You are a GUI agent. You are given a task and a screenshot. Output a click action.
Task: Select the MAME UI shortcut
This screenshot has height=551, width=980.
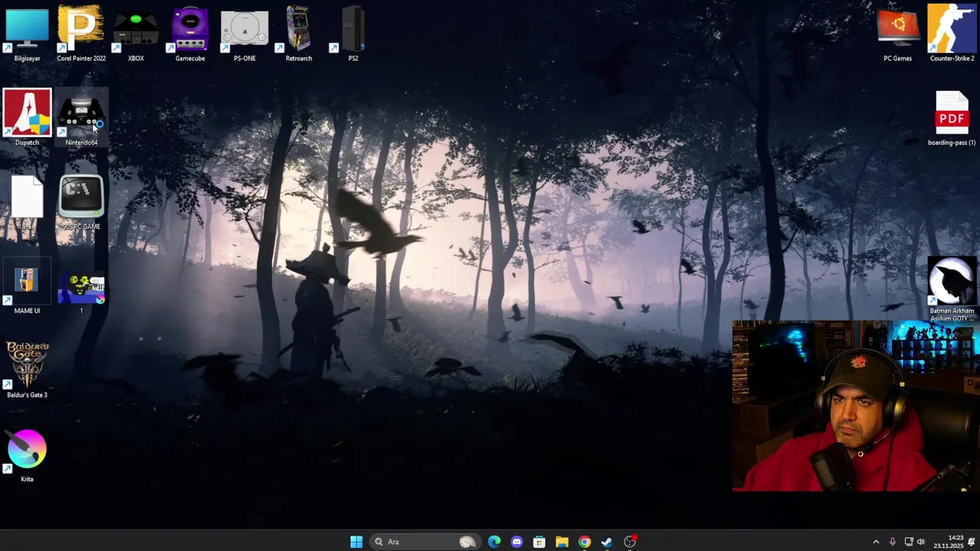pos(27,285)
